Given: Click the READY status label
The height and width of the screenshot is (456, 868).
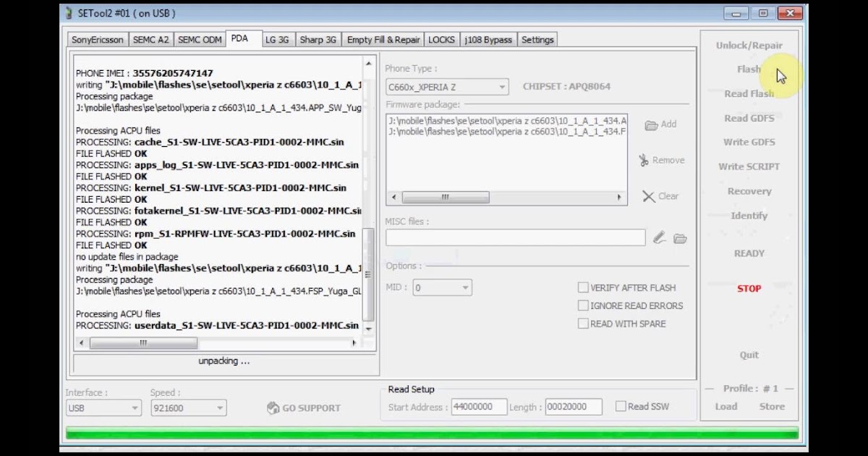Looking at the screenshot, I should pyautogui.click(x=749, y=253).
